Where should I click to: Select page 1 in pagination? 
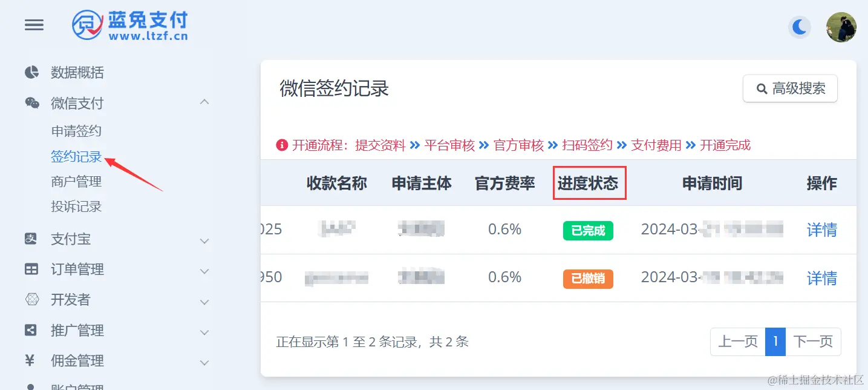pos(775,342)
